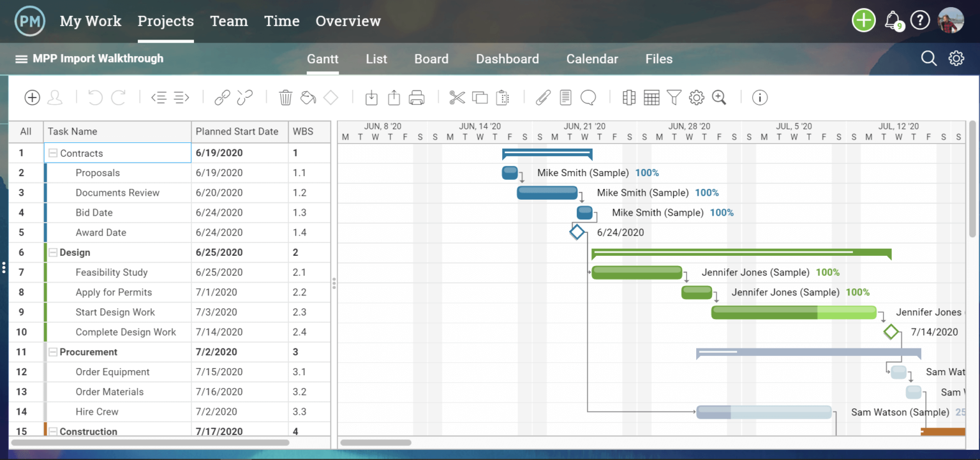This screenshot has width=980, height=460.
Task: Click the Award Date milestone diamond
Action: 577,232
